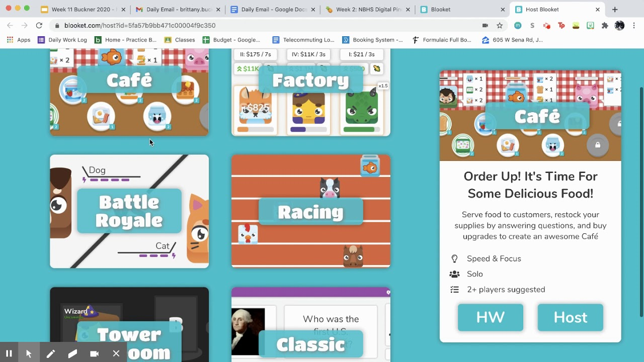This screenshot has height=362, width=644.
Task: Close the Gmail Daily Email tab
Action: point(218,10)
